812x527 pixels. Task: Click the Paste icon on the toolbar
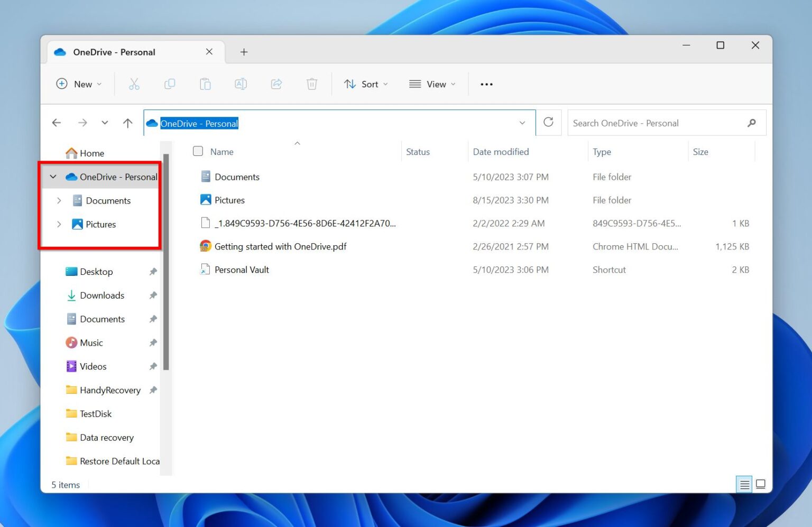tap(205, 84)
